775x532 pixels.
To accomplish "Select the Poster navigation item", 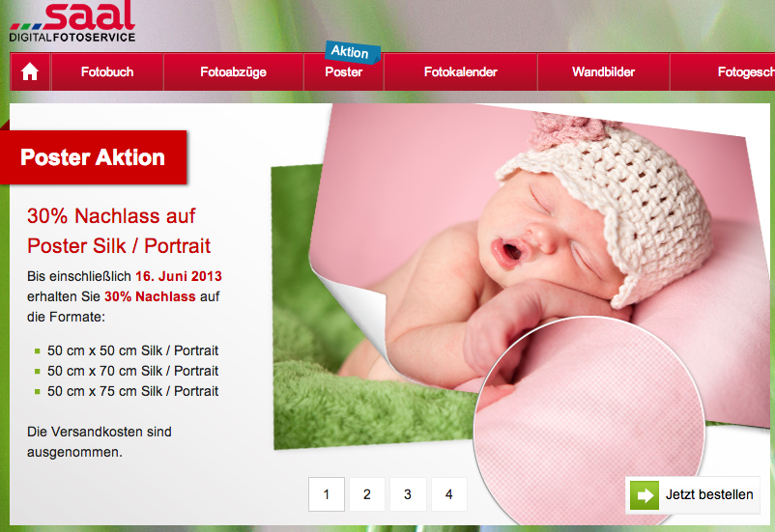I will pos(343,72).
